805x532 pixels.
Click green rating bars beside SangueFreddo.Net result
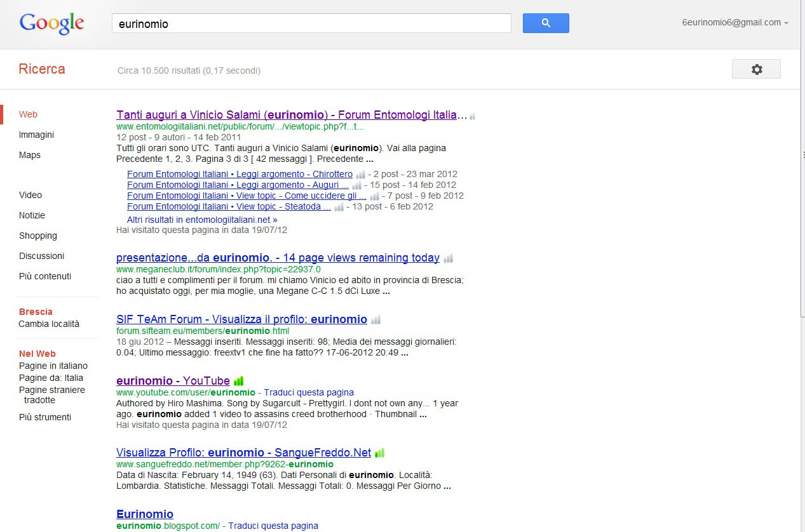pos(379,453)
